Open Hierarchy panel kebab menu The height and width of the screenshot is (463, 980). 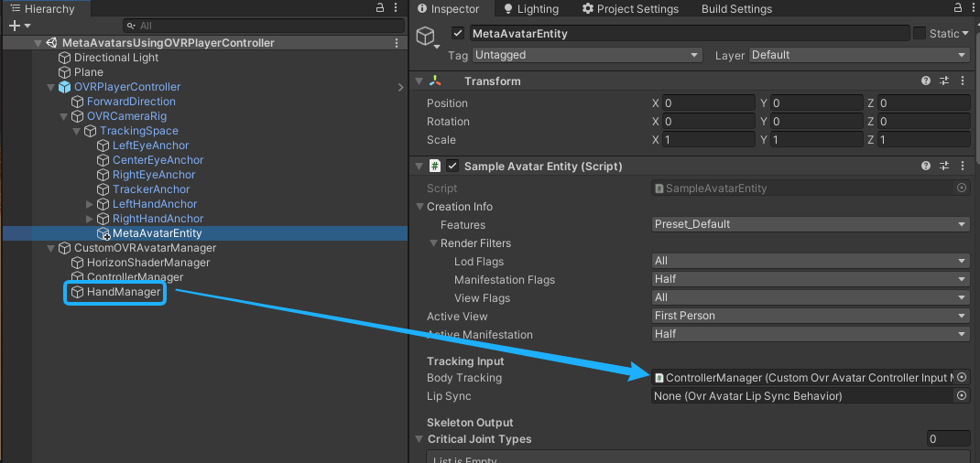pyautogui.click(x=397, y=8)
